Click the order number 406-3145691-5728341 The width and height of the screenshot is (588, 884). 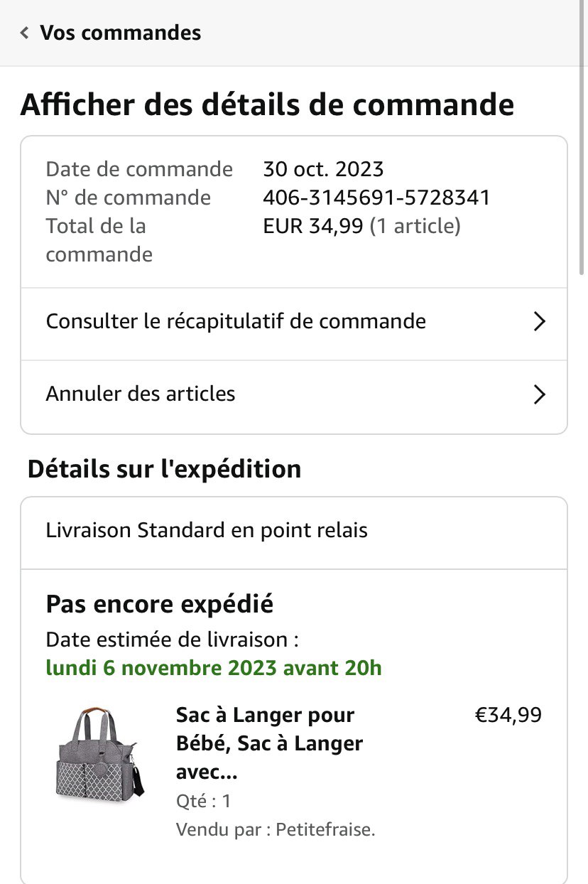click(376, 198)
